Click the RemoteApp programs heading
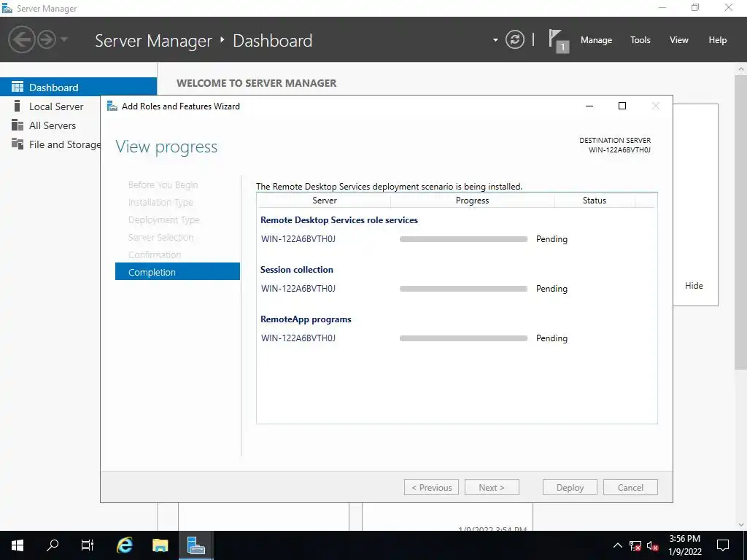The height and width of the screenshot is (560, 747). pyautogui.click(x=306, y=319)
